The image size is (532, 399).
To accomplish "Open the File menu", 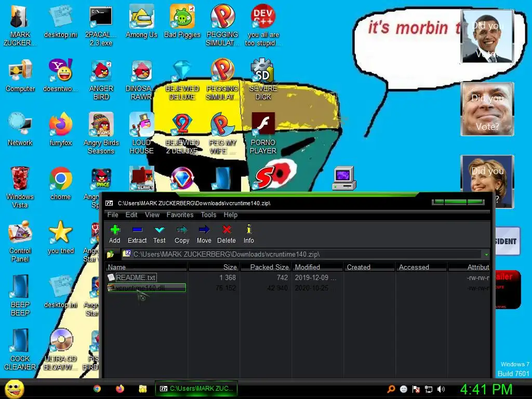I will 113,215.
